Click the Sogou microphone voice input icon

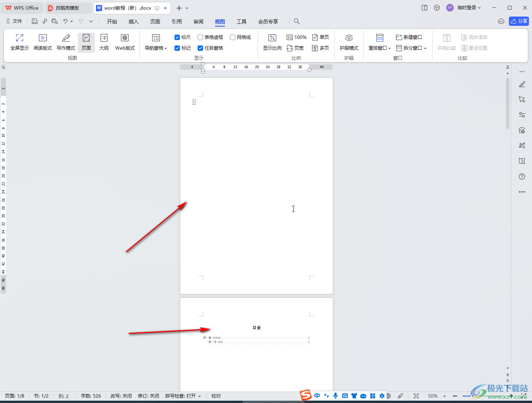[x=336, y=396]
